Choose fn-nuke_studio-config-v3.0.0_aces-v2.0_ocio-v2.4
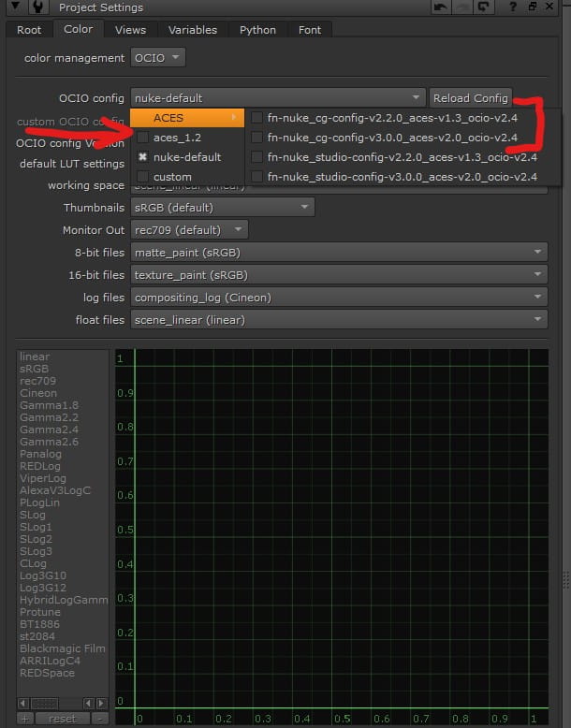571x728 pixels. point(403,177)
